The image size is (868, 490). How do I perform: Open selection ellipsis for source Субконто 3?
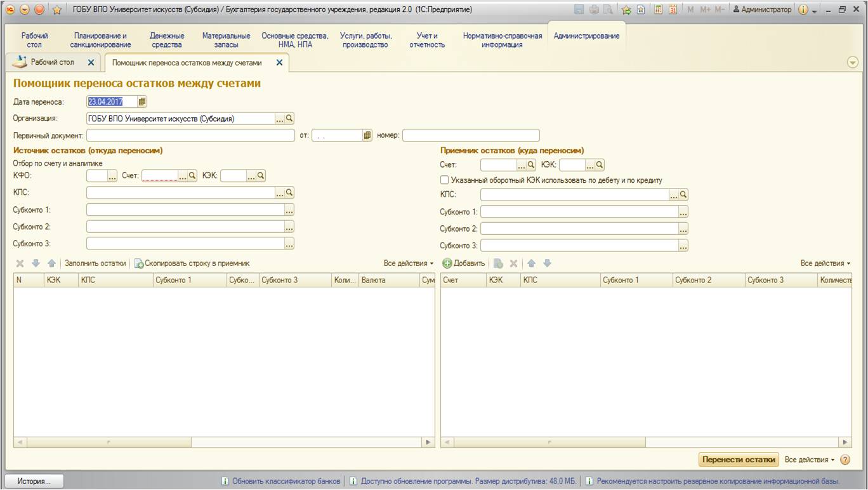coord(289,243)
